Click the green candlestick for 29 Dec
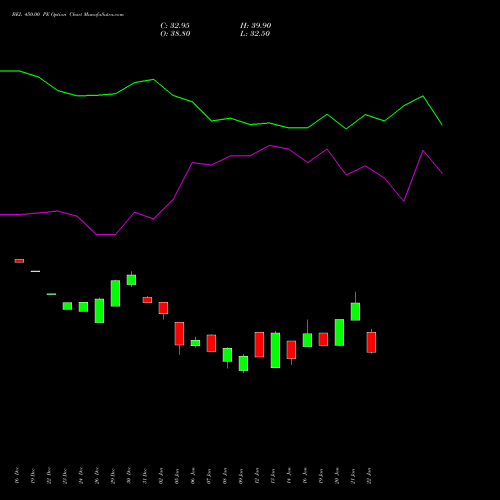The width and height of the screenshot is (500, 500). click(x=115, y=293)
